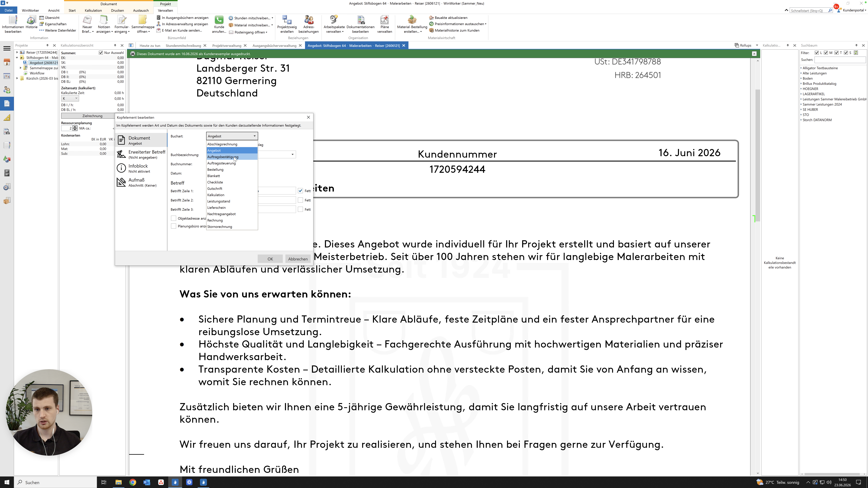Open the Projektzweig erstellen tool
This screenshot has height=488, width=868.
point(287,24)
